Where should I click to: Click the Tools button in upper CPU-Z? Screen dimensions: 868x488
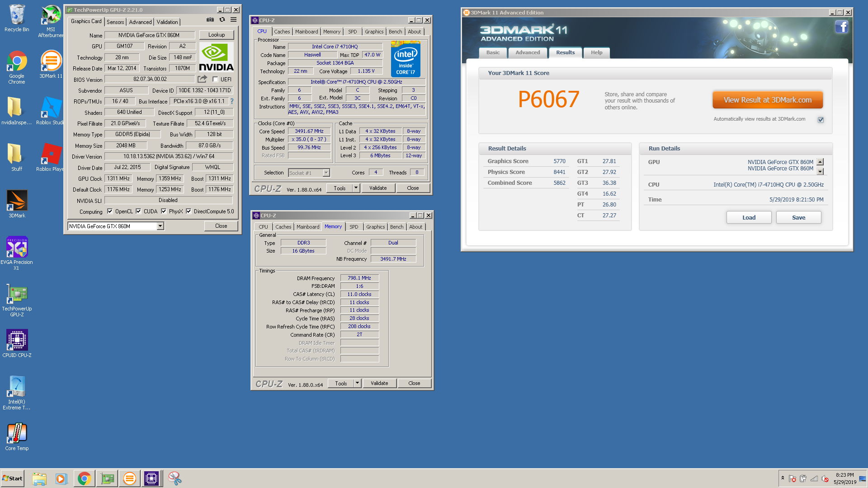coord(340,188)
